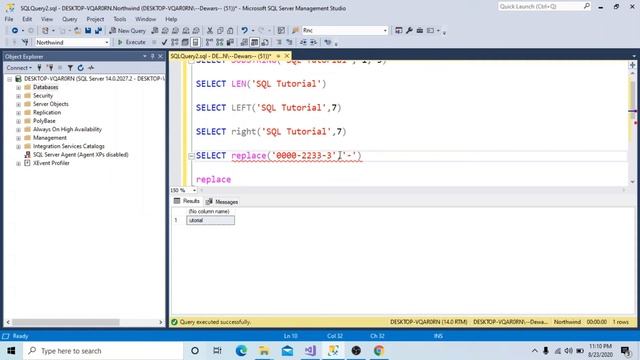Expand the XEvent Profiler node

[18, 163]
